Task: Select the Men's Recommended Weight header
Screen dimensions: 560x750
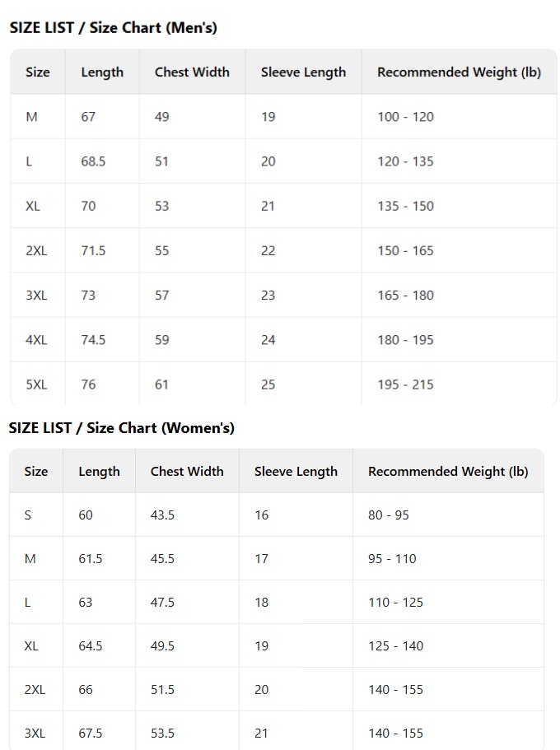Action: 459,72
